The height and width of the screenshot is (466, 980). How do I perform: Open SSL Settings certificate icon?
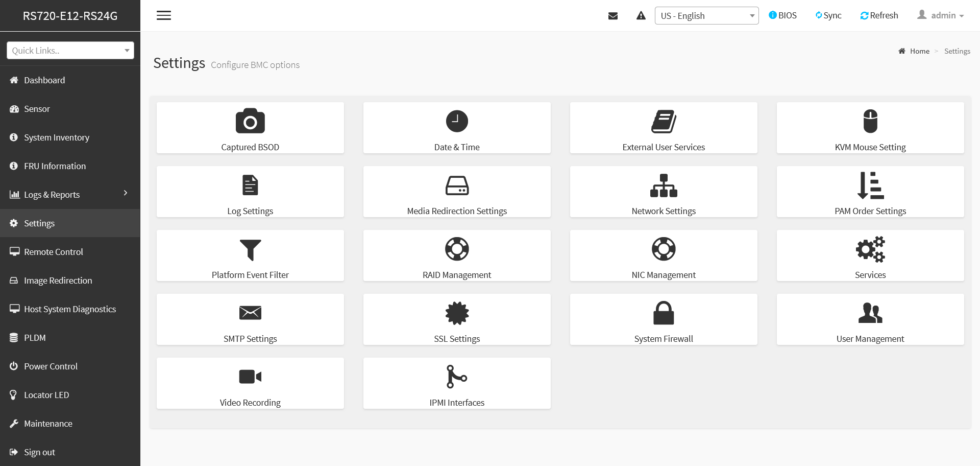(x=457, y=313)
